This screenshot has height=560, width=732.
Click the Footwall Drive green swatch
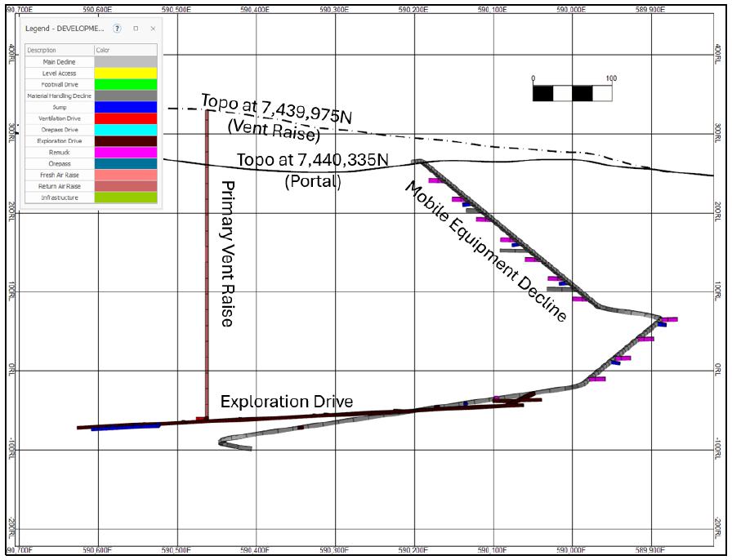(x=126, y=84)
